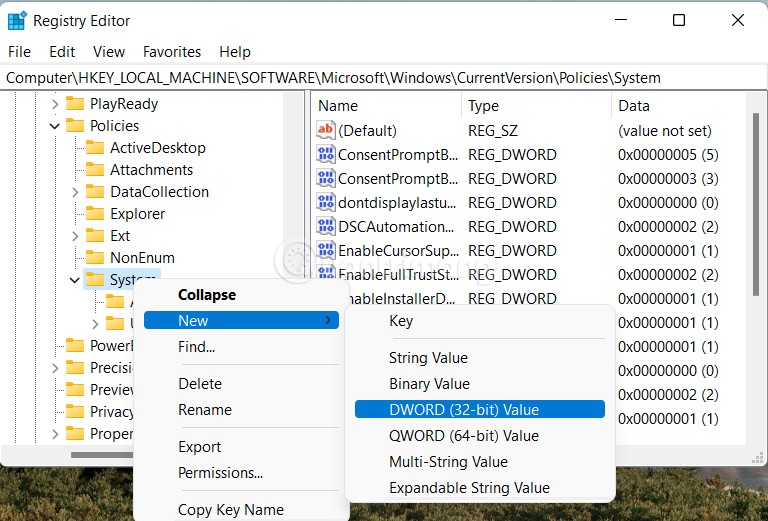This screenshot has height=521, width=768.
Task: Expand the Precisi... tree node
Action: point(55,368)
